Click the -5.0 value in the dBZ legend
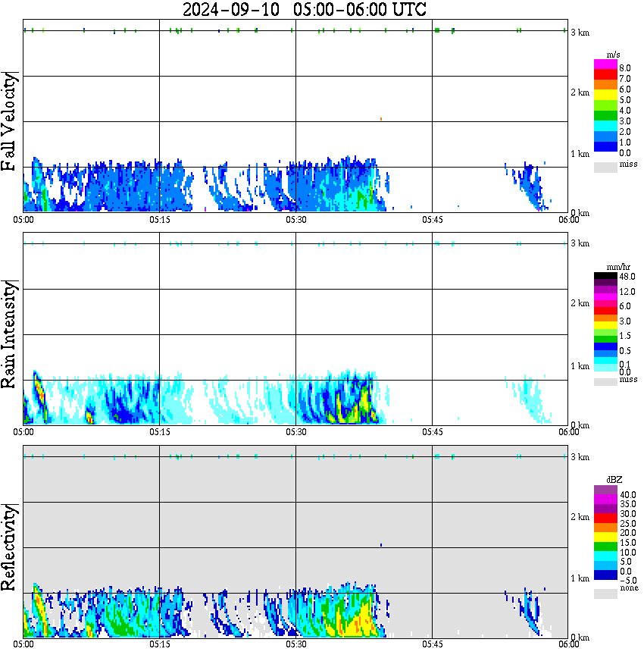This screenshot has height=658, width=644. (x=628, y=580)
